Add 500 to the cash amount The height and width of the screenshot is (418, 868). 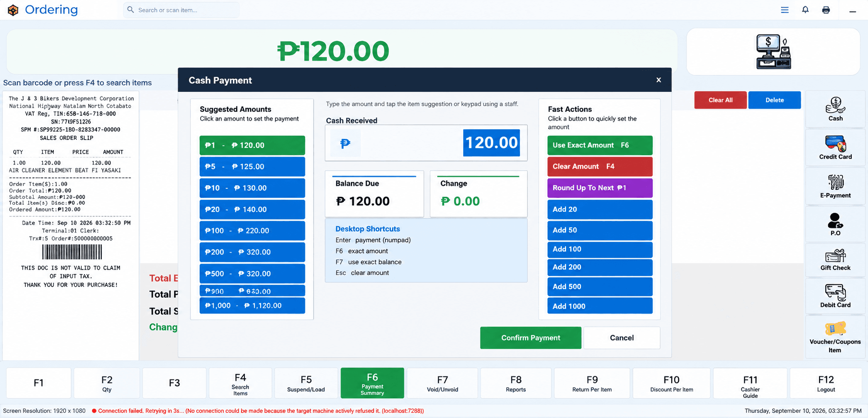click(600, 287)
